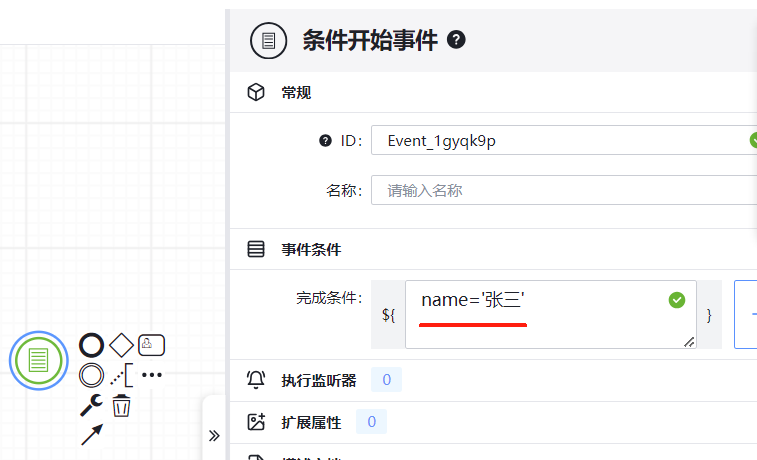Click the 常规 cube icon
757x460 pixels.
256,92
